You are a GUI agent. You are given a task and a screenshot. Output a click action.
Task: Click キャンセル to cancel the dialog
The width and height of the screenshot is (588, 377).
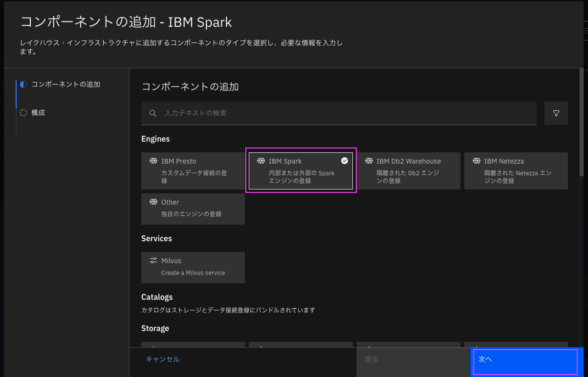pyautogui.click(x=163, y=359)
